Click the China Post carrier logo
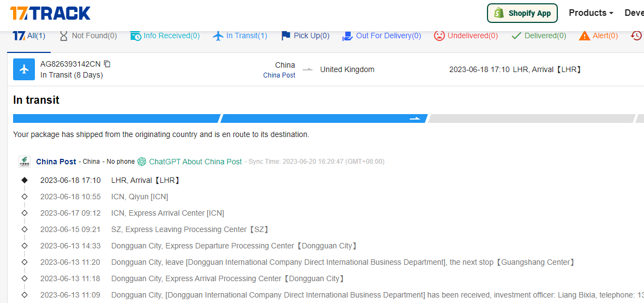The height and width of the screenshot is (303, 644). pyautogui.click(x=24, y=162)
